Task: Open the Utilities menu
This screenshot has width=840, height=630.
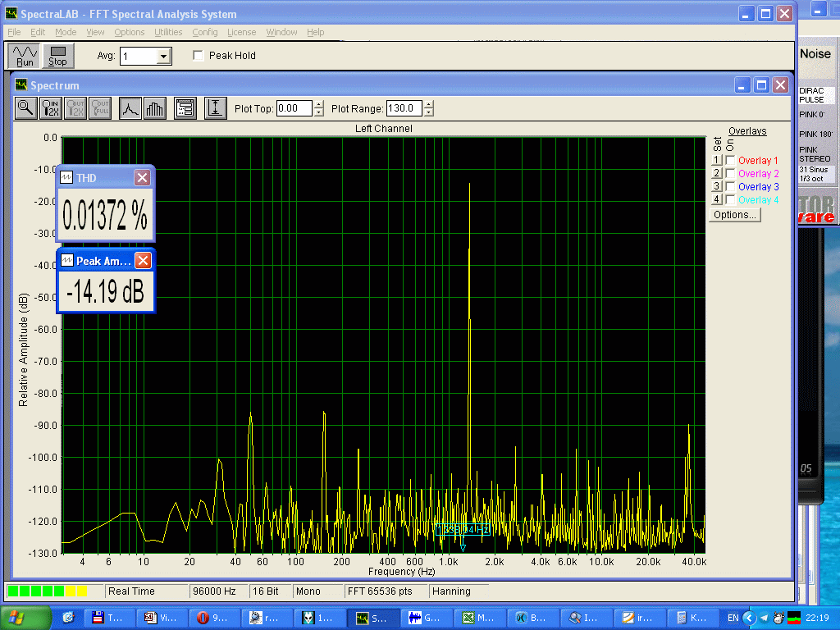Action: pos(168,32)
